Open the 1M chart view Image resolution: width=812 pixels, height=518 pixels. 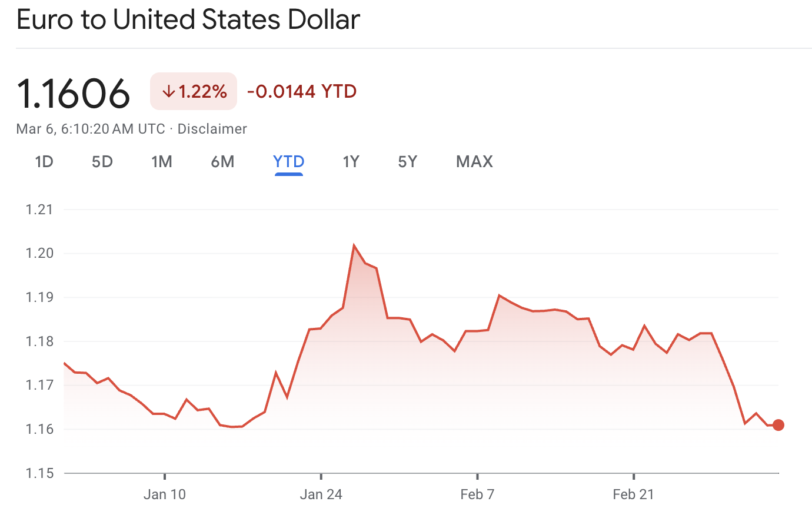click(x=162, y=161)
